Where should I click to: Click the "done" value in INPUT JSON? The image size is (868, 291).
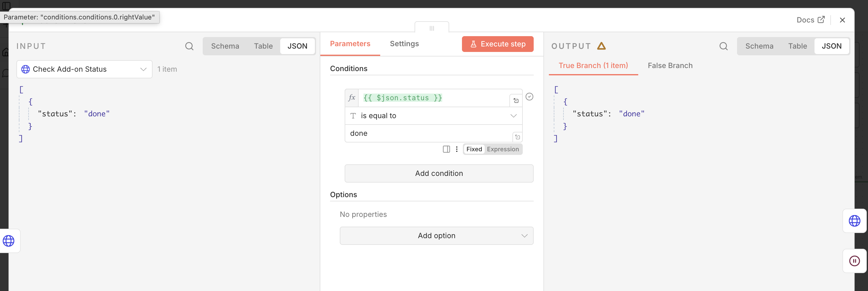coord(97,114)
